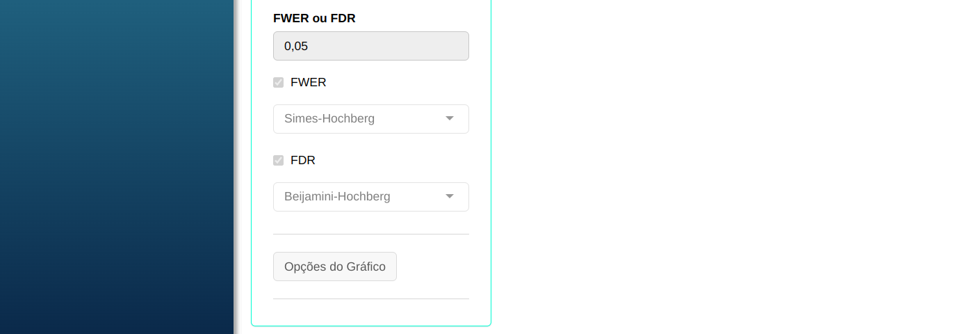Click the FDR checkbox label text
Image resolution: width=980 pixels, height=334 pixels.
pyautogui.click(x=303, y=161)
